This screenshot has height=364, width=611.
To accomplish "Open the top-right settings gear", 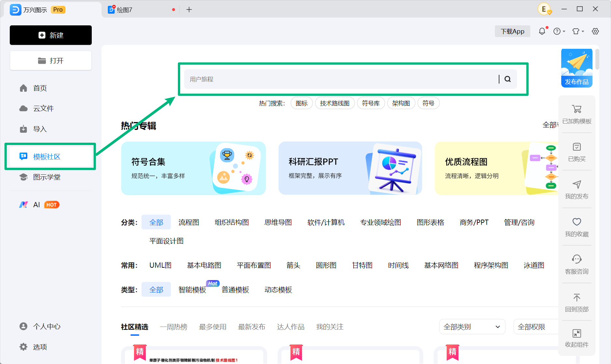I will click(x=595, y=31).
